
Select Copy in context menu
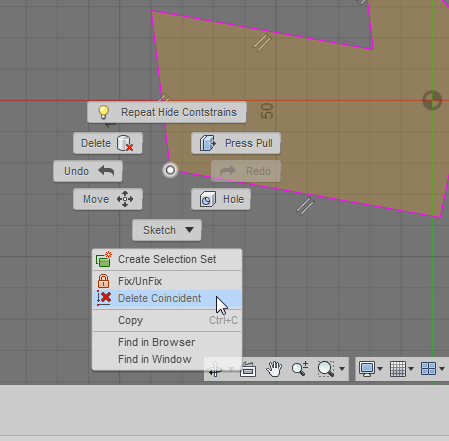[167, 320]
